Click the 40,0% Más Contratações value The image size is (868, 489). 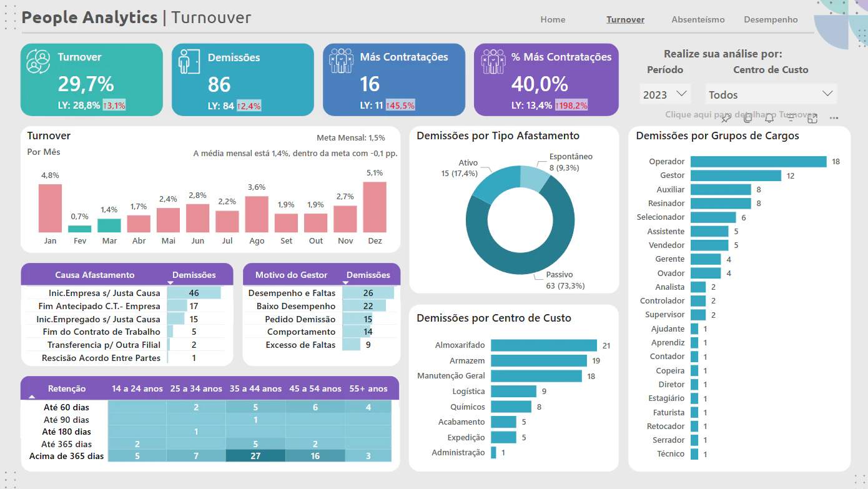coord(540,84)
